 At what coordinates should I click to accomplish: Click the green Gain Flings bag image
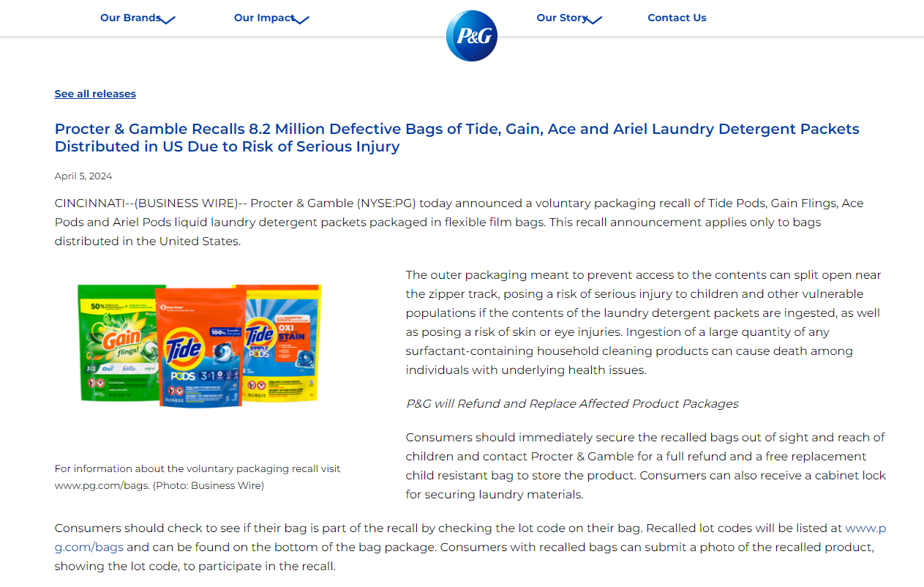click(115, 343)
